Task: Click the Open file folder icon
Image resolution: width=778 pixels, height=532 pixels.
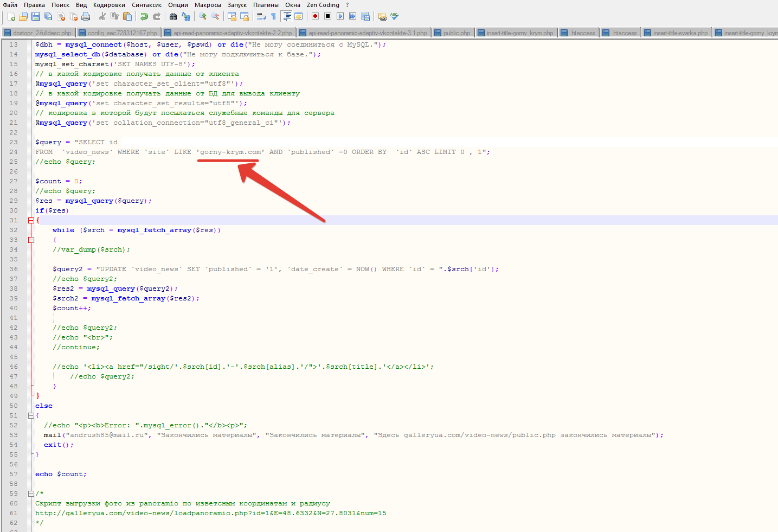Action: click(x=23, y=16)
